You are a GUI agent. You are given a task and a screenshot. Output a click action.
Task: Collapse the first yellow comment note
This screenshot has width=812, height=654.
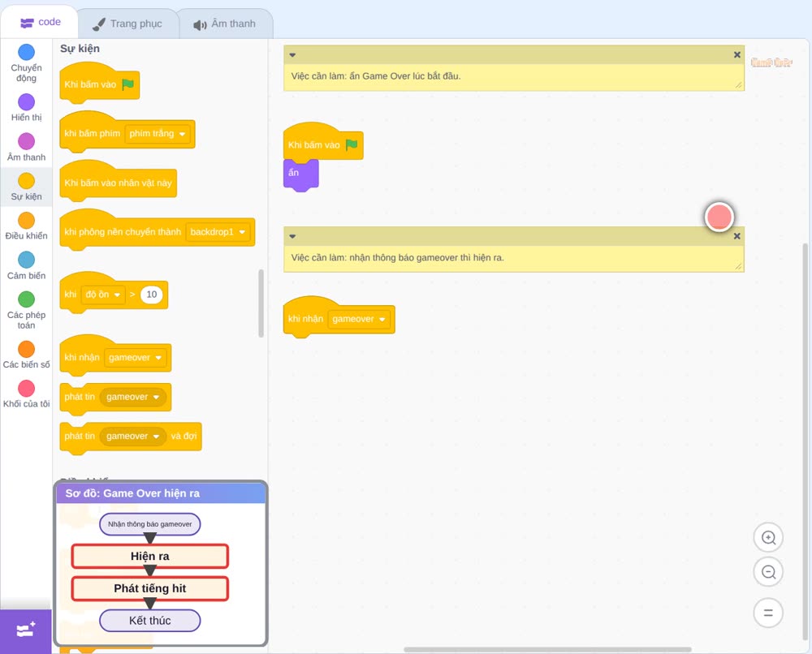tap(292, 55)
